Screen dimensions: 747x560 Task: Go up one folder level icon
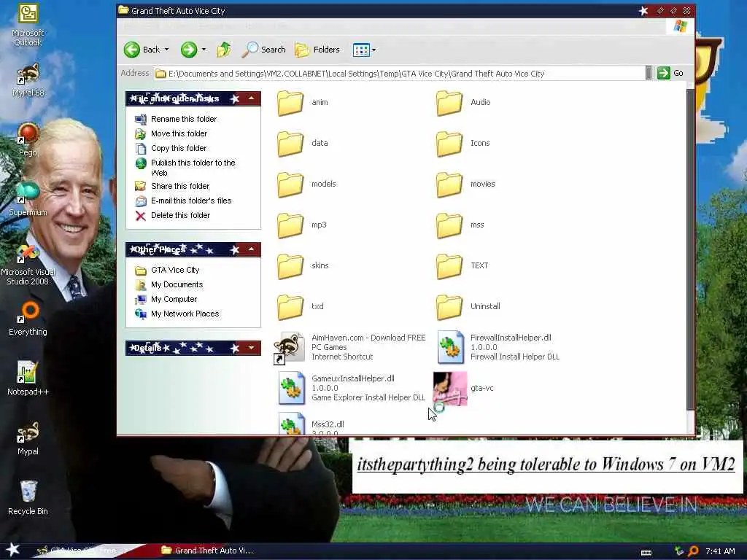[x=224, y=50]
